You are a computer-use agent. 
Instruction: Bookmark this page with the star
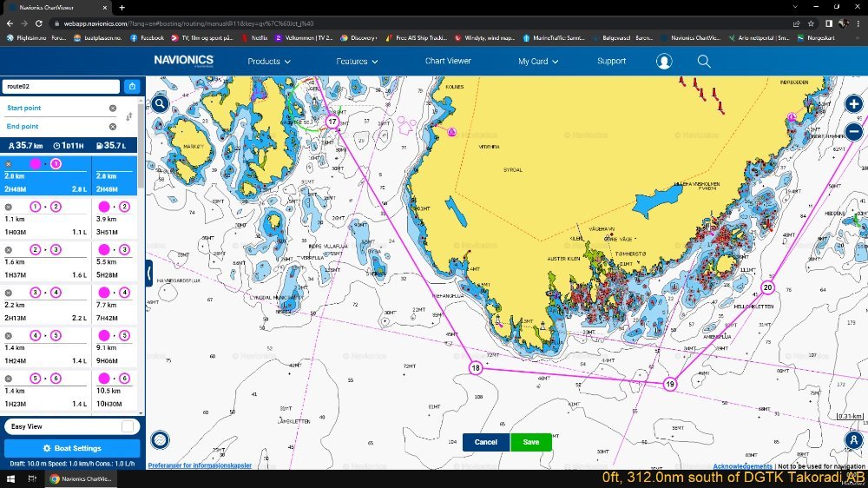click(x=811, y=23)
